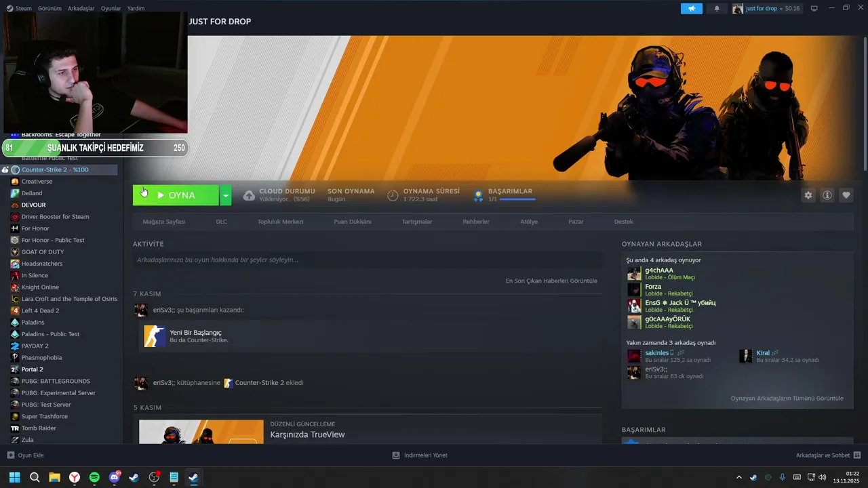Open game settings gear icon
This screenshot has height=488, width=868.
[808, 195]
